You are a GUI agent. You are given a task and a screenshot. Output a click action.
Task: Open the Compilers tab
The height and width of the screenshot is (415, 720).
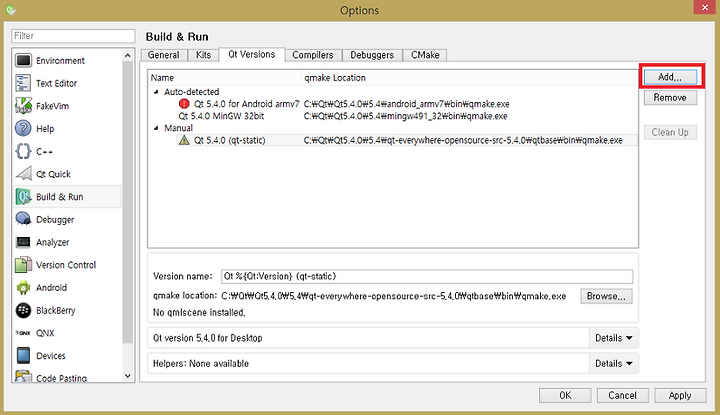pyautogui.click(x=313, y=55)
